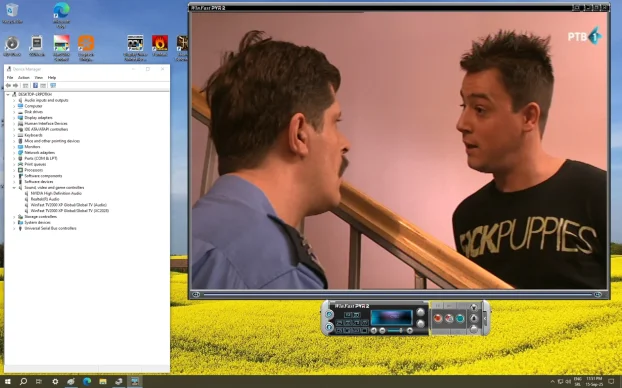The height and width of the screenshot is (388, 622).
Task: Click the volume plus button on WinFast panel
Action: pos(409,330)
